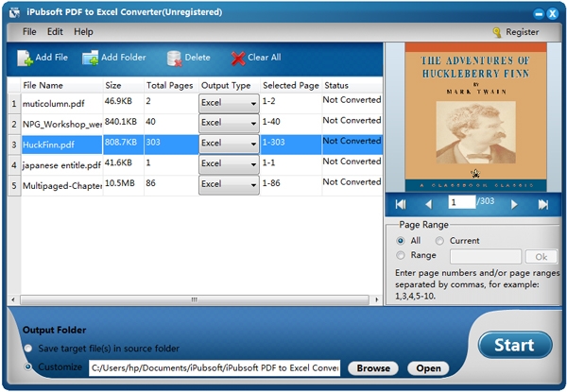Click the horizontal scrollbar under file list
This screenshot has height=392, width=567.
click(x=195, y=299)
